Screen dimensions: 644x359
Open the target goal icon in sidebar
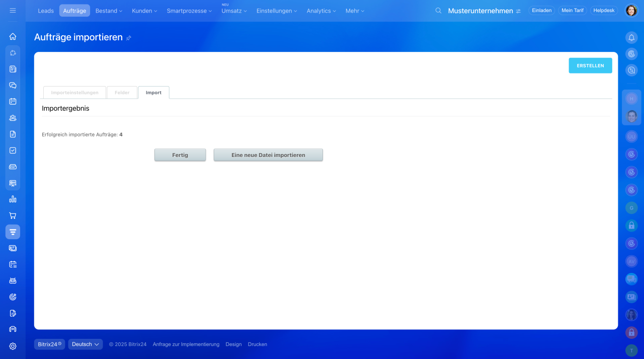click(13, 297)
